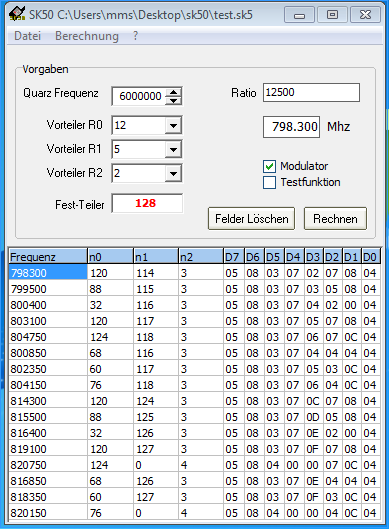Enable the Testfunktion checkbox

point(269,182)
